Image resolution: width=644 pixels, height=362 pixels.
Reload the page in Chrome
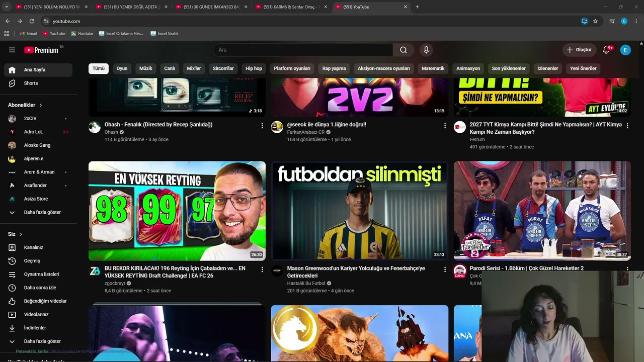(32, 21)
